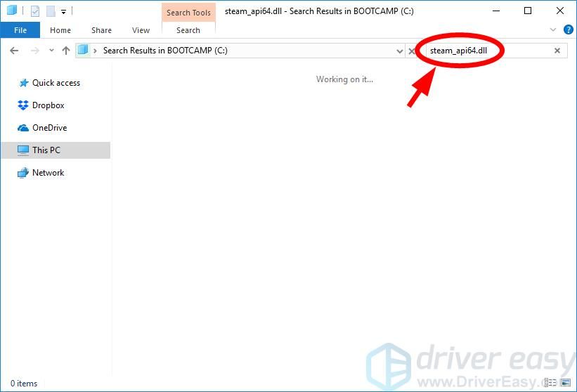
Task: Stop loading with the address bar X
Action: [412, 51]
